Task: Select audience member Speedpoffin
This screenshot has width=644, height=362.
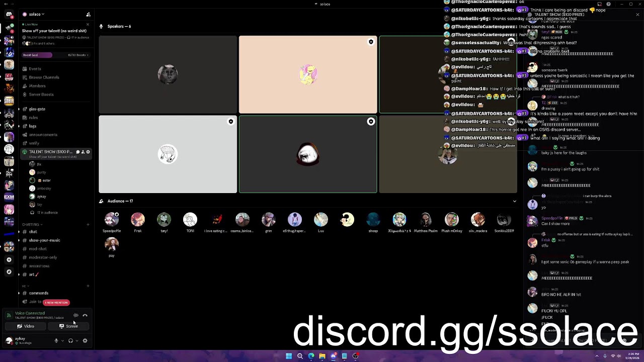Action: click(112, 222)
